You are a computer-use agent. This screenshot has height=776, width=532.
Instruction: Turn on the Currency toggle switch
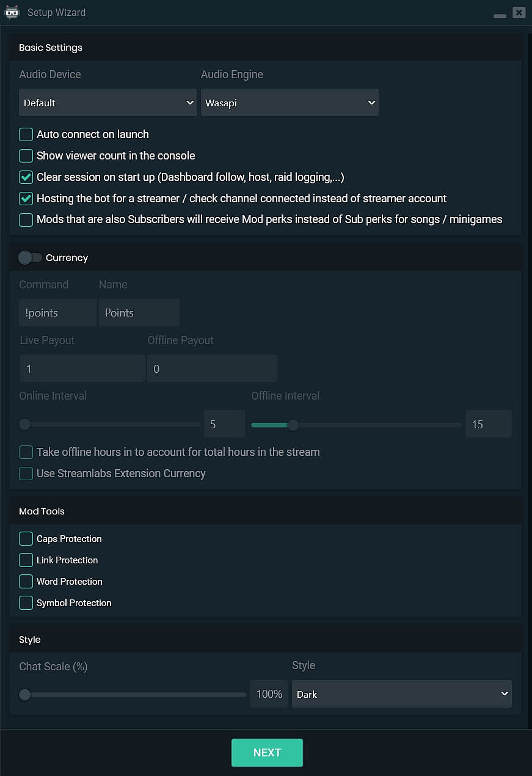point(29,258)
